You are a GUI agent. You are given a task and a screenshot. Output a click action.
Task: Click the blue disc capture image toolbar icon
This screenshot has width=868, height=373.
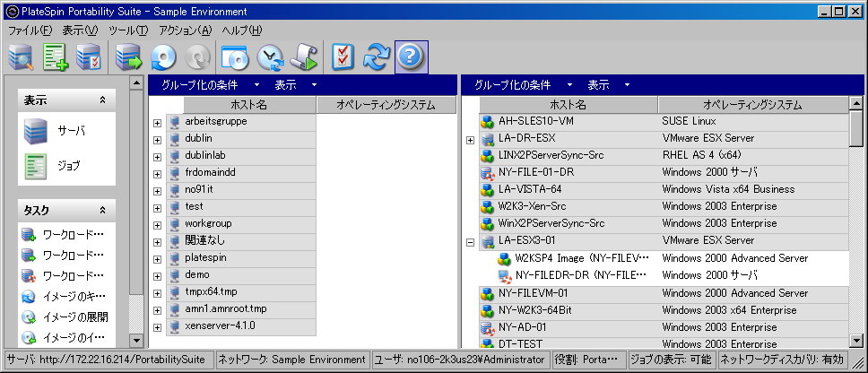click(163, 57)
